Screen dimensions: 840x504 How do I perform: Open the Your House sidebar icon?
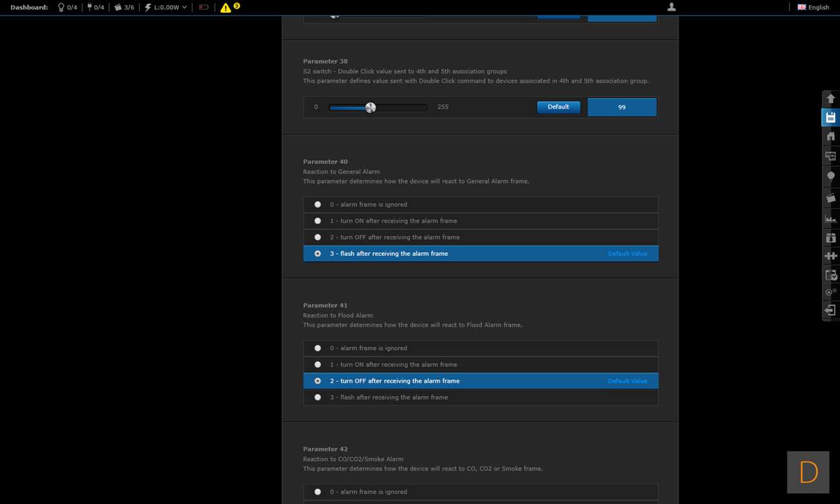coord(831,136)
